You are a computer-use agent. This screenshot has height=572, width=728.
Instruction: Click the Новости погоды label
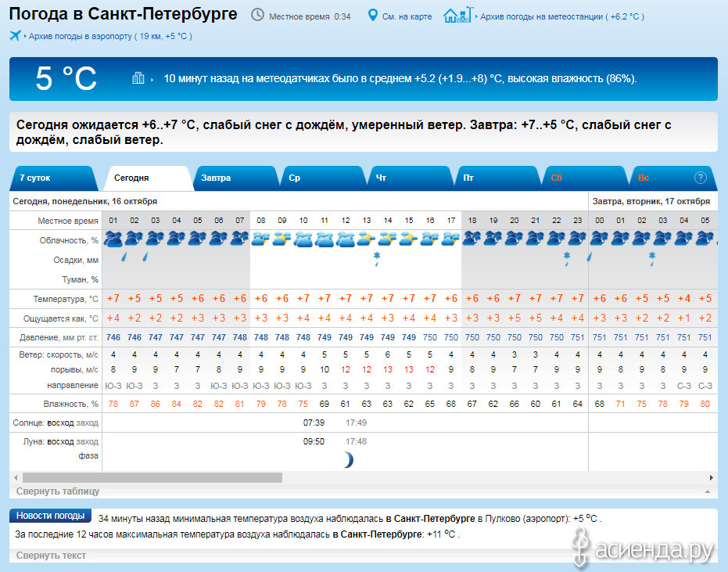click(50, 516)
